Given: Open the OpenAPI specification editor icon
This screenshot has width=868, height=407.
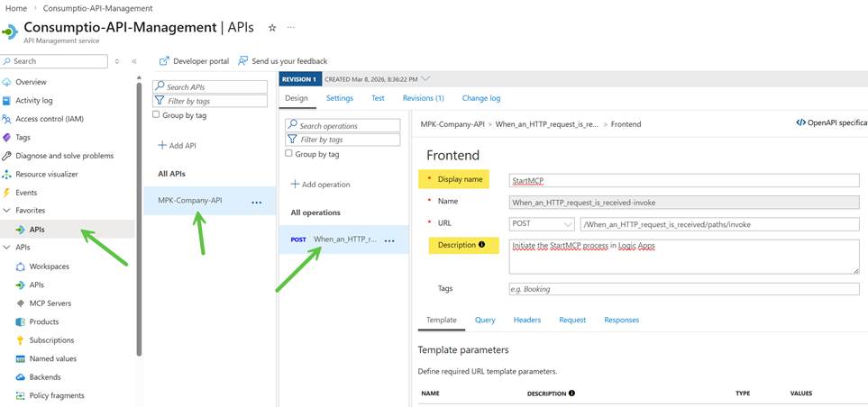Looking at the screenshot, I should click(x=801, y=122).
